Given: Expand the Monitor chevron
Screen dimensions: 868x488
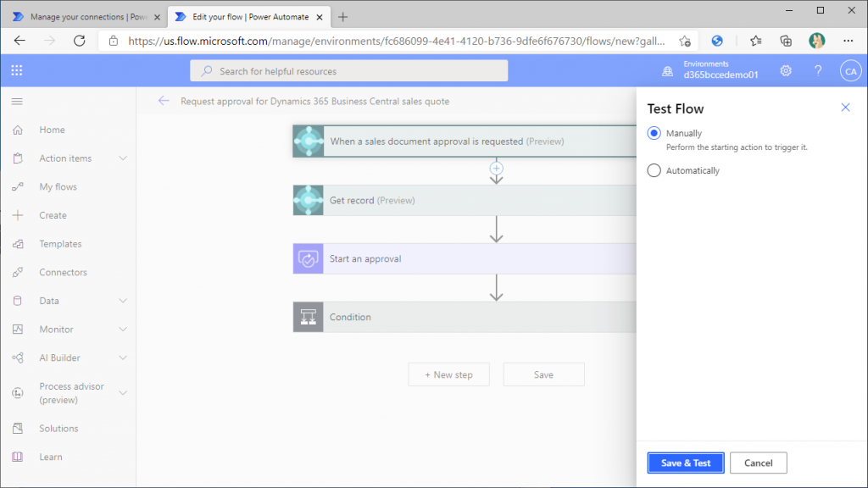Looking at the screenshot, I should [123, 330].
